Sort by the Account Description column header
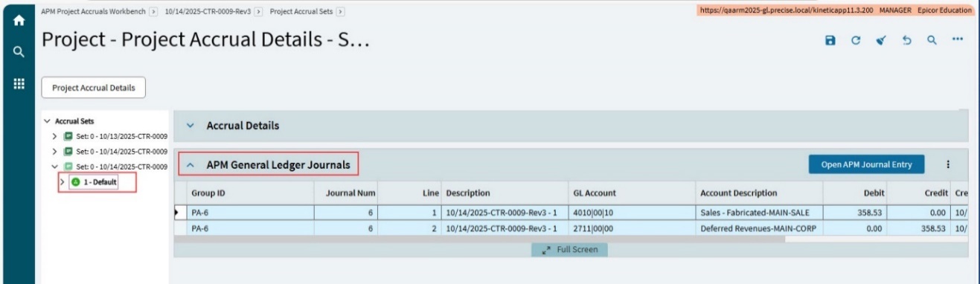The width and height of the screenshot is (980, 284). (759, 193)
